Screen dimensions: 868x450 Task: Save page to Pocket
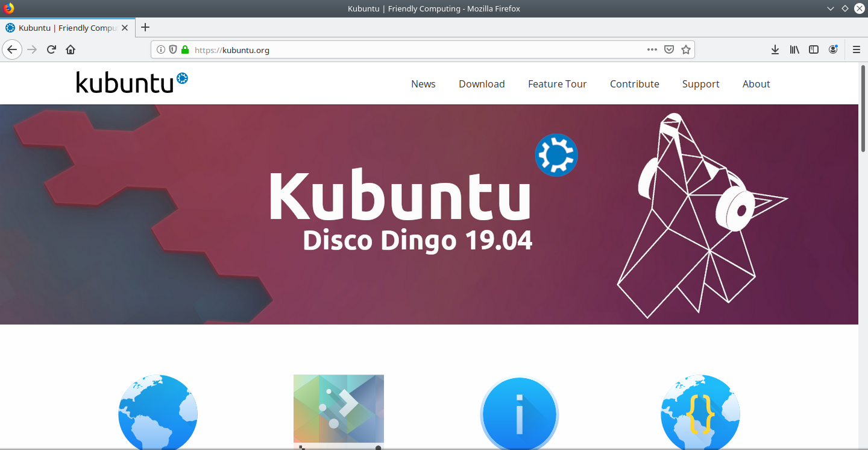pos(668,50)
